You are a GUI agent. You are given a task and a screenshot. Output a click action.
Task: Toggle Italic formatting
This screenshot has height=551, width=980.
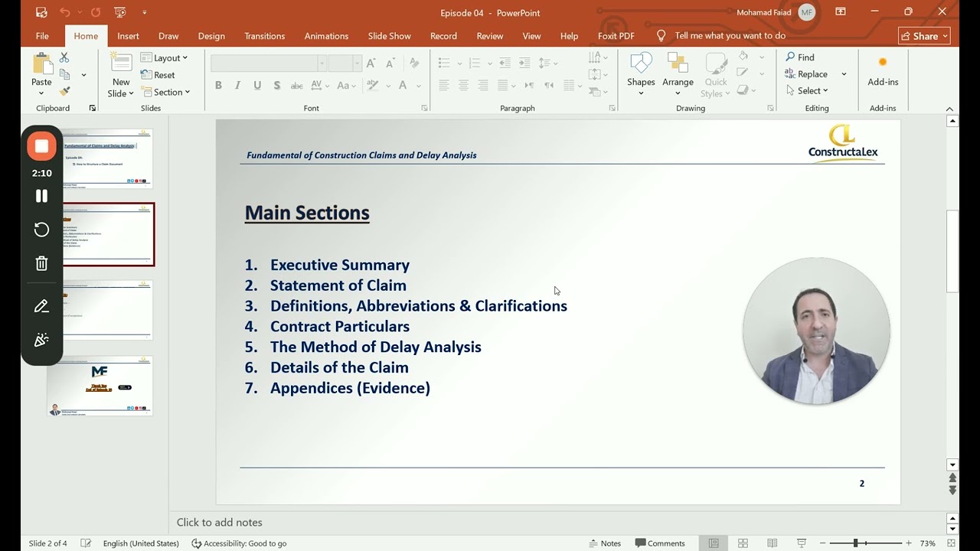(237, 86)
